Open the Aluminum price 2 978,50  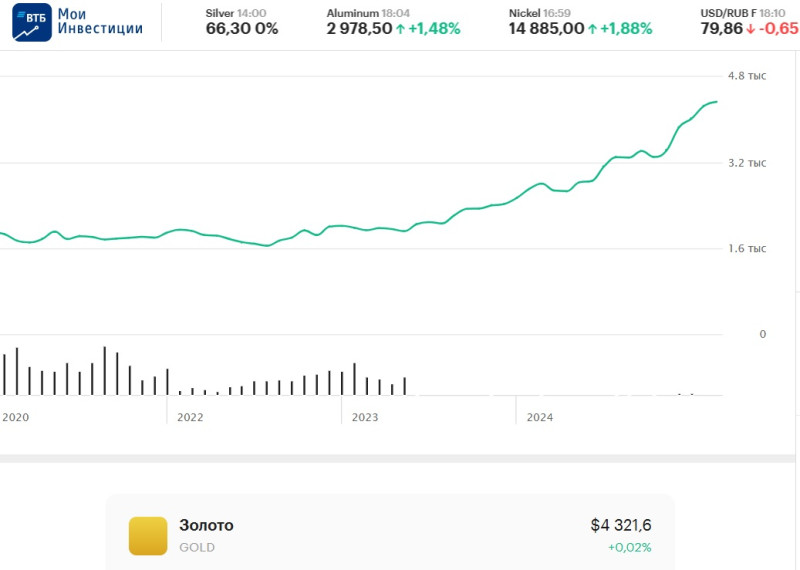(x=359, y=29)
